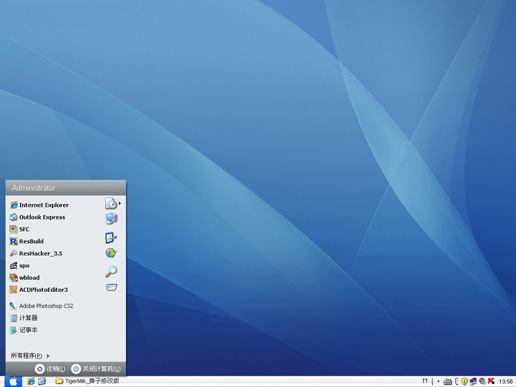
Task: Open the Run icon below Search
Action: pyautogui.click(x=112, y=287)
